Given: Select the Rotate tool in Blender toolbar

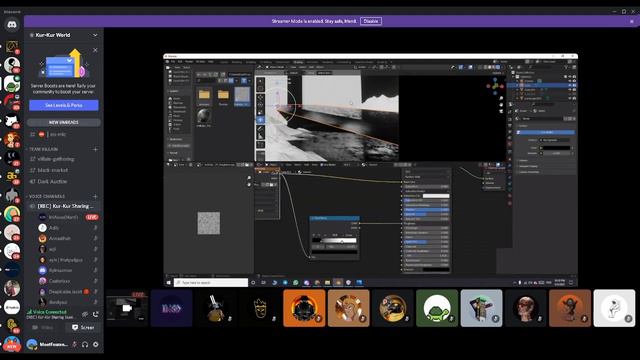Looking at the screenshot, I should click(x=260, y=105).
